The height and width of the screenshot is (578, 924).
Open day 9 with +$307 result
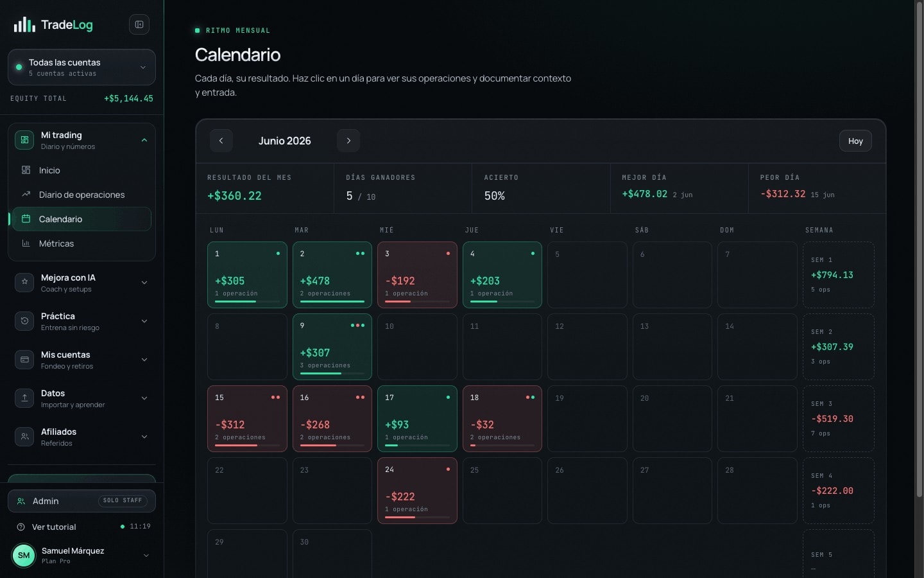point(332,347)
